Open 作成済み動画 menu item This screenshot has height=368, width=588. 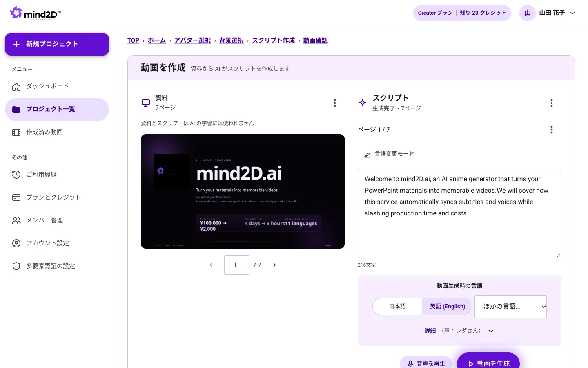tap(57, 132)
